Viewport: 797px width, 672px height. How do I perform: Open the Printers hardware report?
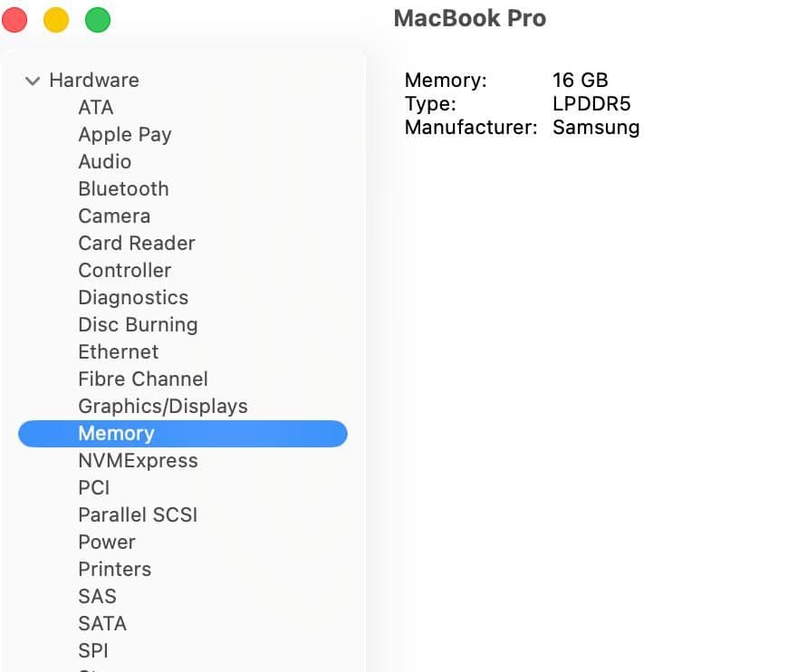click(114, 569)
